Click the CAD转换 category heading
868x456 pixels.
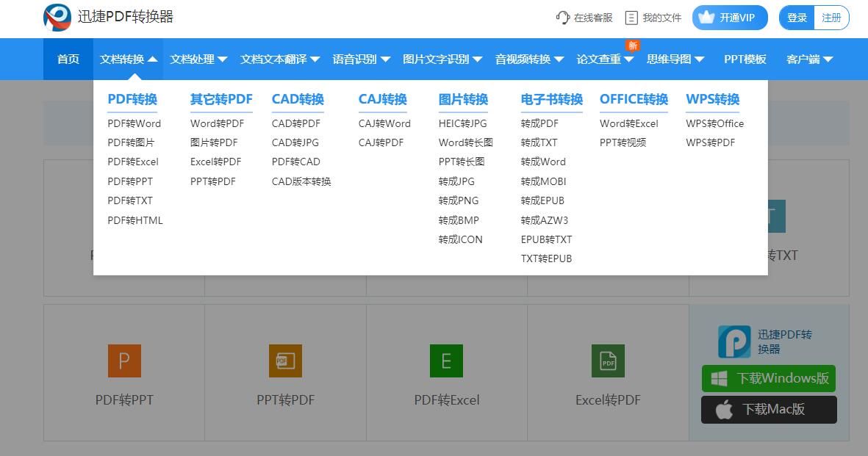[x=298, y=99]
